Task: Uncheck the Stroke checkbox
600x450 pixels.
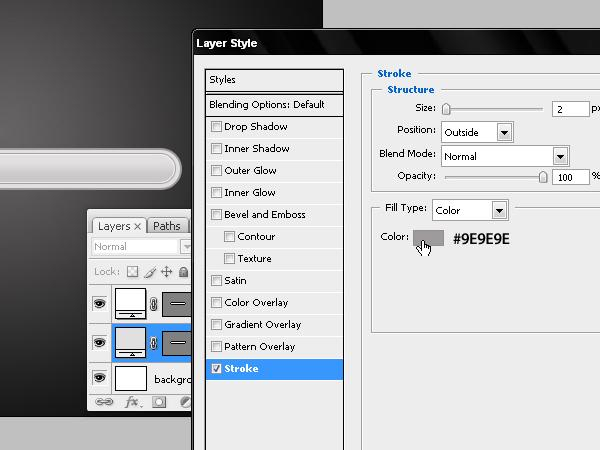Action: [216, 368]
